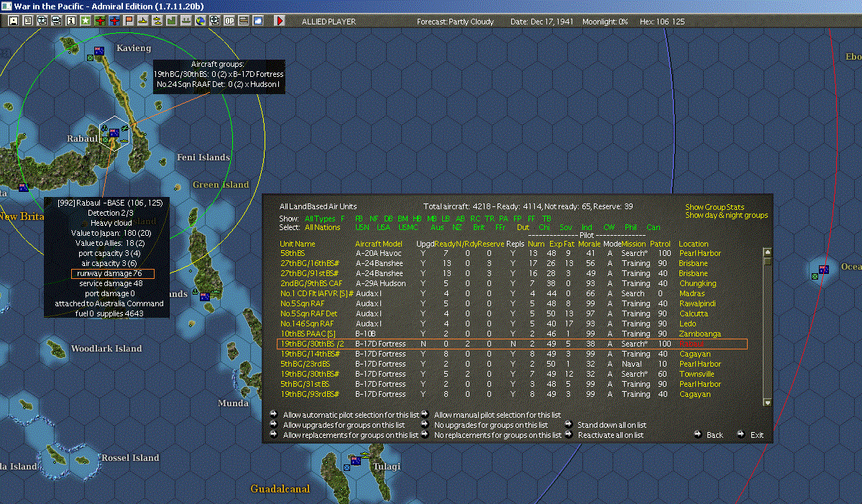
Task: Click Townsville location link
Action: coord(697,375)
